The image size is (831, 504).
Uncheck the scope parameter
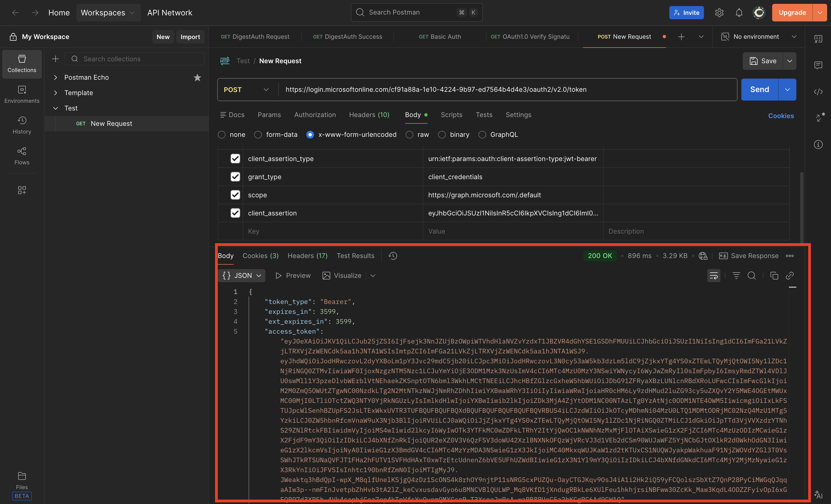(x=235, y=195)
